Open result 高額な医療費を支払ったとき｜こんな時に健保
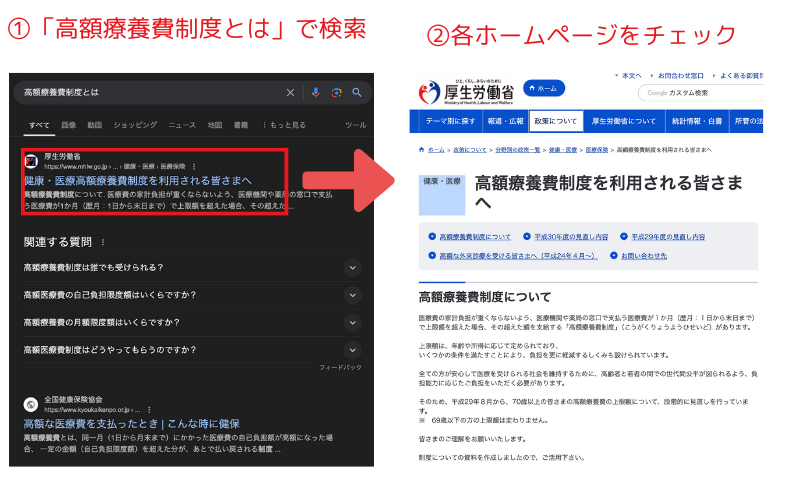 [x=132, y=424]
